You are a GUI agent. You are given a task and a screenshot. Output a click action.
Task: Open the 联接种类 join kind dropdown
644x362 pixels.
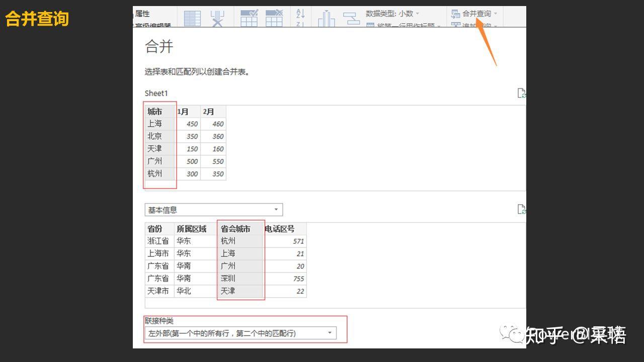329,332
